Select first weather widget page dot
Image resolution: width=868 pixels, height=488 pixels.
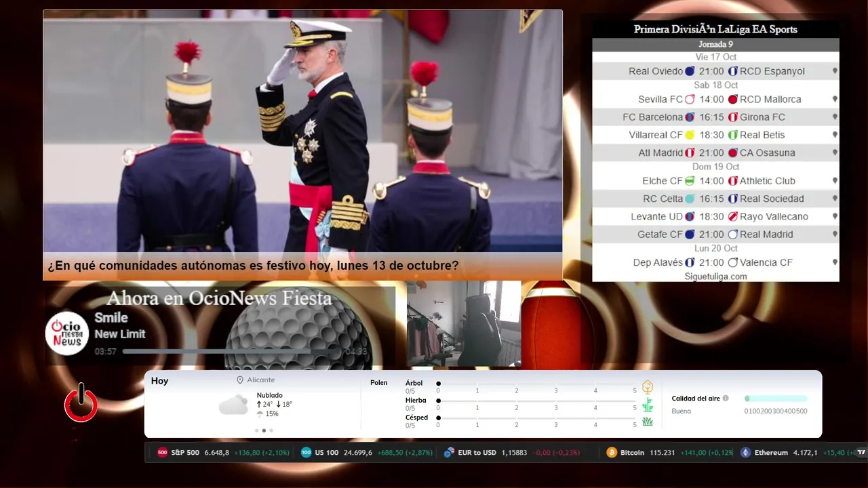coord(256,430)
